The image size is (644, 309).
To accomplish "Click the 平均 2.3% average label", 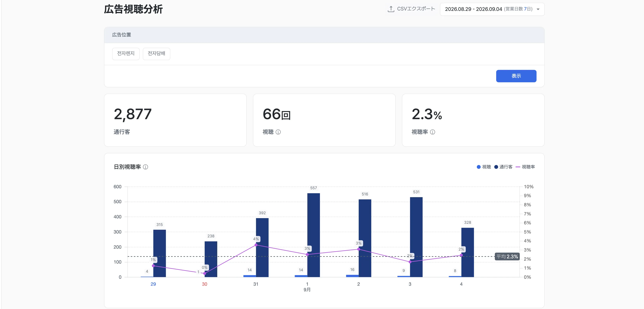I will coord(507,256).
